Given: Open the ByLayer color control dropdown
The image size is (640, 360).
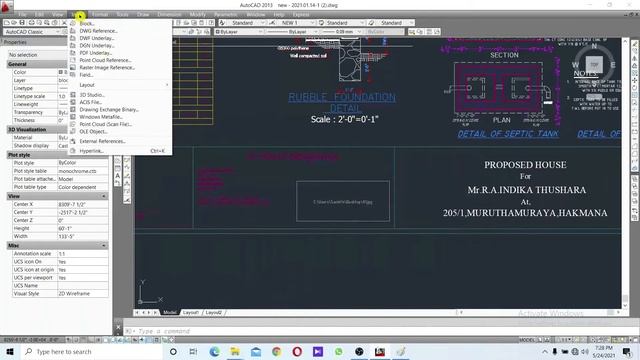Looking at the screenshot, I should [x=260, y=31].
